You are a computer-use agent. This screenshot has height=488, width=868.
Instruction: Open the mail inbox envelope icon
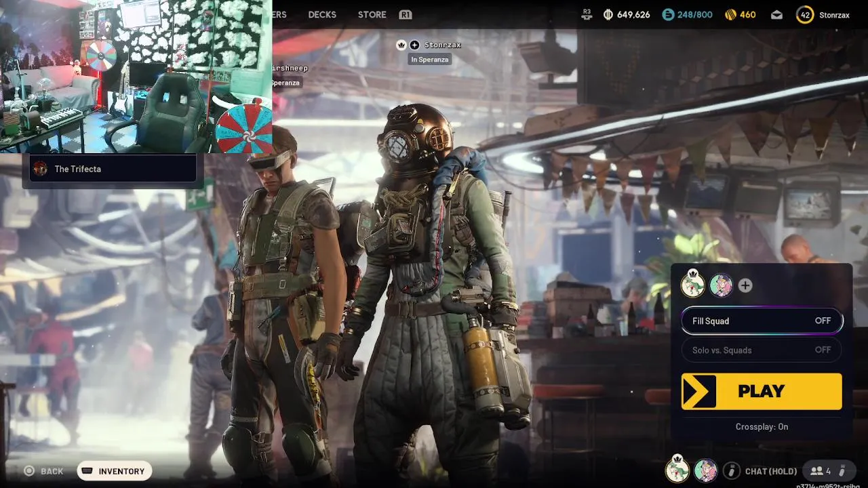(777, 15)
